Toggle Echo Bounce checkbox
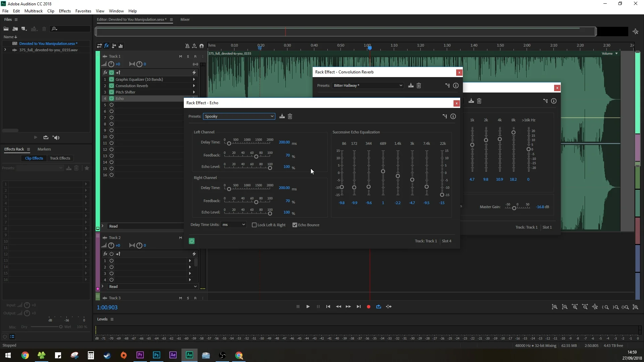 [295, 225]
